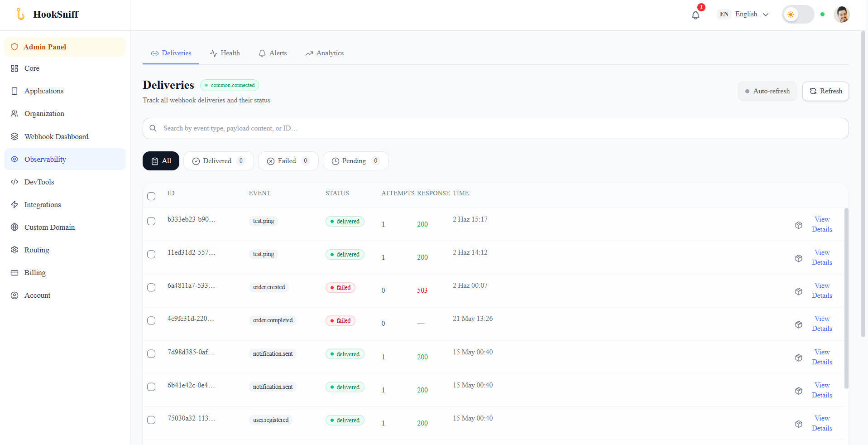
Task: Click the Routing gear icon in sidebar
Action: 14,250
